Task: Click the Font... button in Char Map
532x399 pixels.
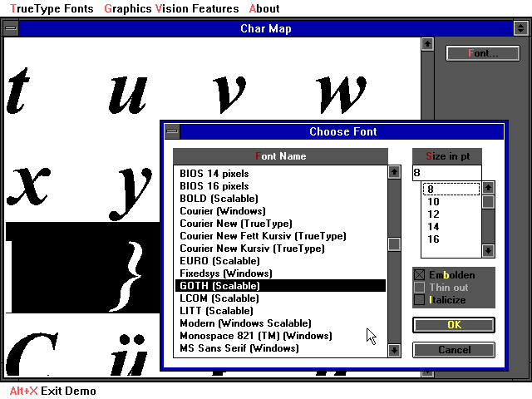Action: pyautogui.click(x=482, y=53)
